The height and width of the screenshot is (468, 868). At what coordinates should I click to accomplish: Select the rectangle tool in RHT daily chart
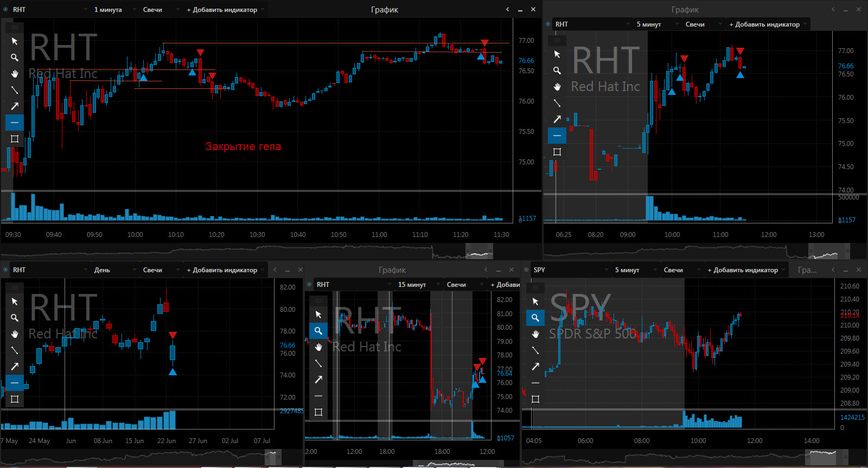15,399
